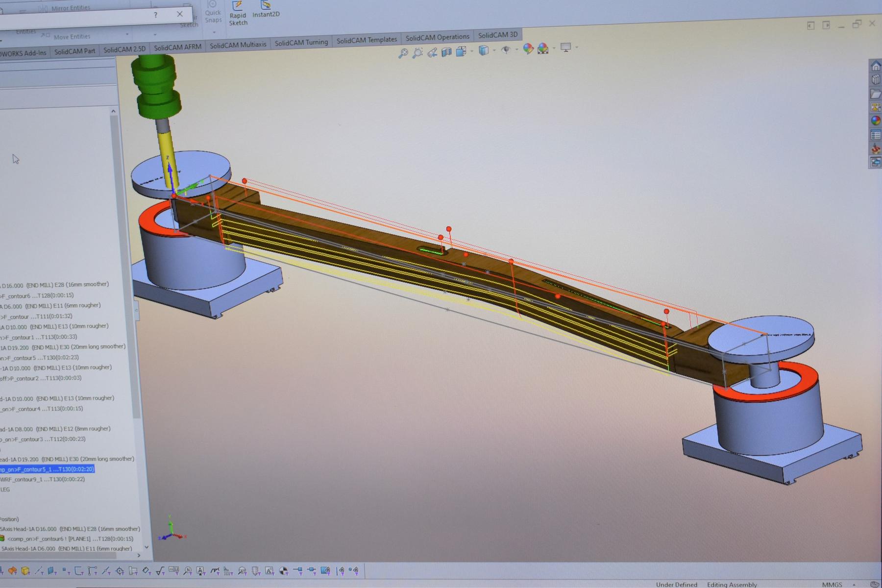Image resolution: width=882 pixels, height=588 pixels.
Task: Click the Editing Assembly status text
Action: 732,585
